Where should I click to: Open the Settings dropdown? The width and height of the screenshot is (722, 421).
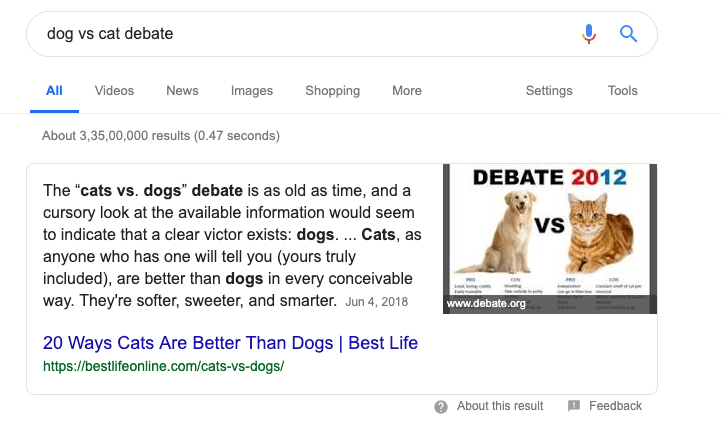tap(549, 91)
